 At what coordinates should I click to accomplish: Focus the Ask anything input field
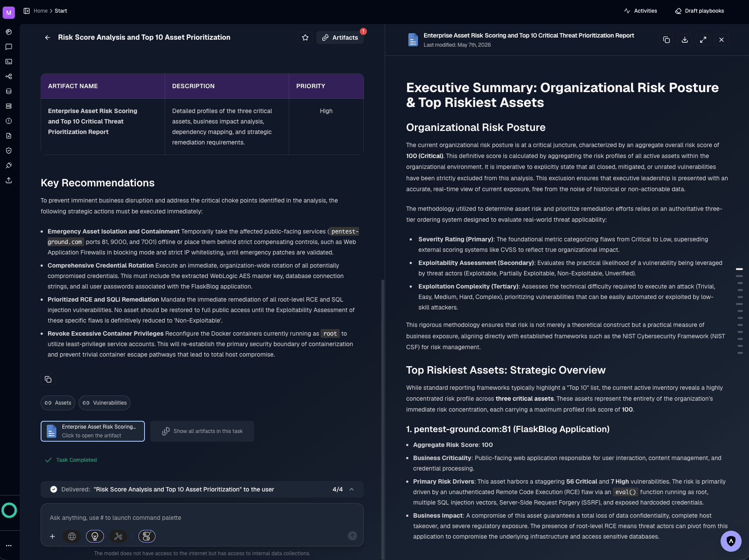(x=202, y=518)
